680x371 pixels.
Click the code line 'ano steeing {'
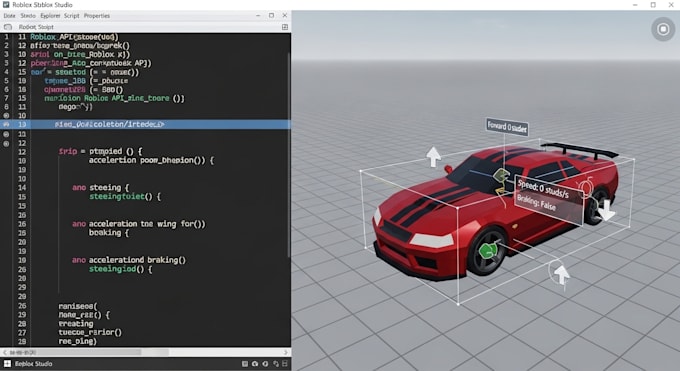coord(101,188)
